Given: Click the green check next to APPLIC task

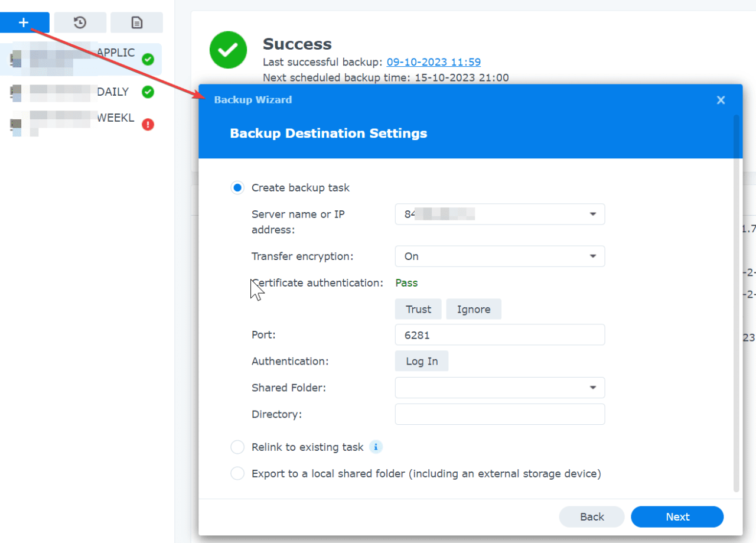Looking at the screenshot, I should tap(148, 59).
